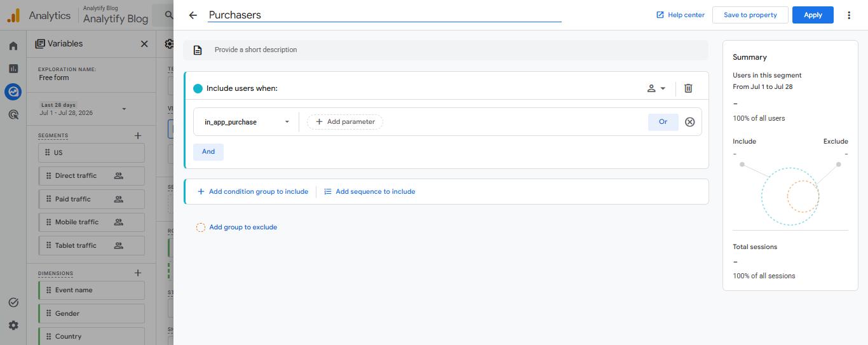Open Advertising icon in left navigation
The image size is (868, 345).
(x=13, y=115)
